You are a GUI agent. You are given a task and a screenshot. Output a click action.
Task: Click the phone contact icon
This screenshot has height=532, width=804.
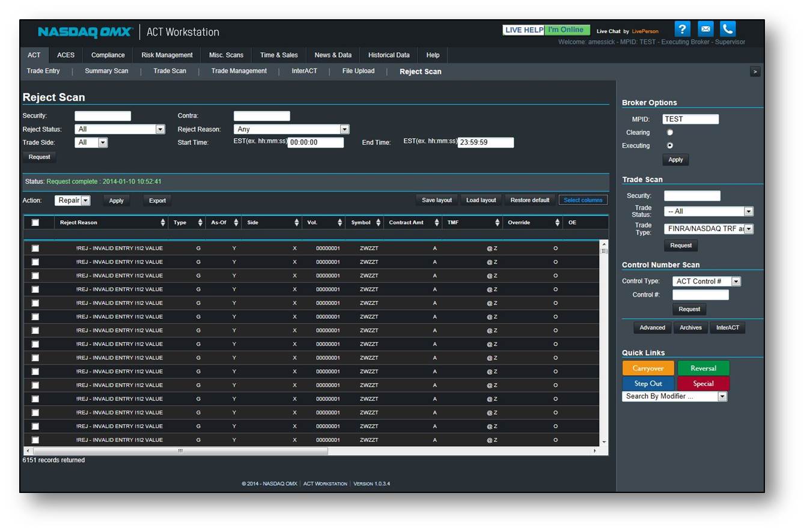(x=728, y=29)
